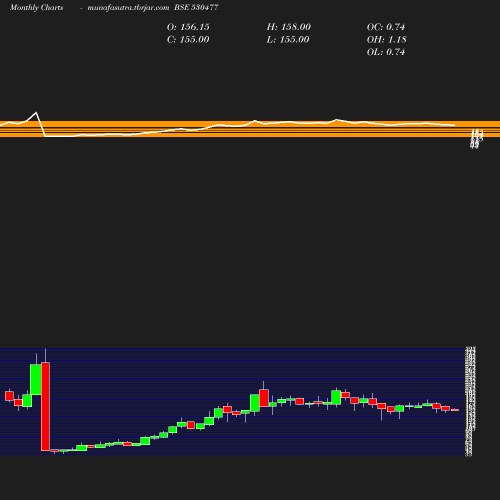This screenshot has width=500, height=500.
Task: Click the "BSE 530477" symbol label
Action: [x=196, y=7]
